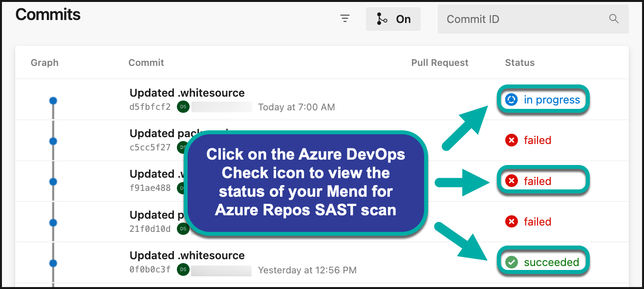
Task: Click the DS avatar on commit d5fbfcf2
Action: (x=183, y=107)
